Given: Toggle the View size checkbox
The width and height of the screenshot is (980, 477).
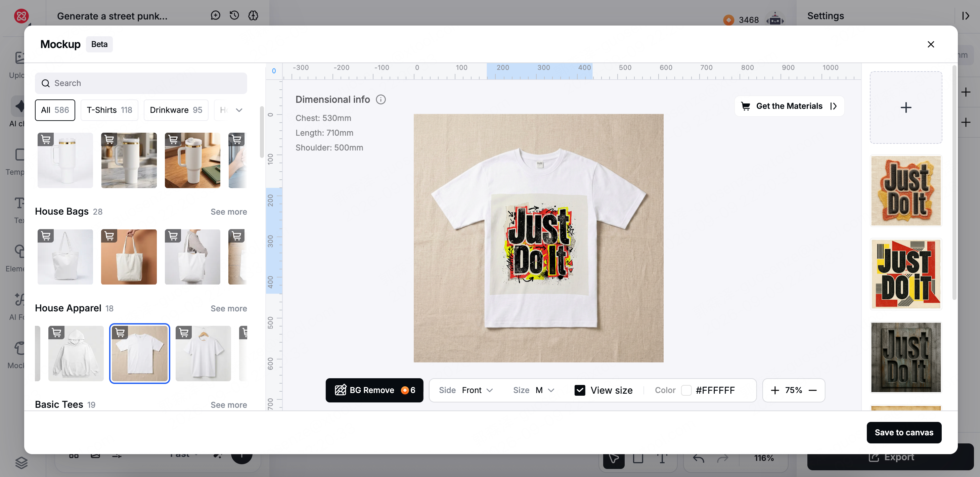Looking at the screenshot, I should coord(579,390).
